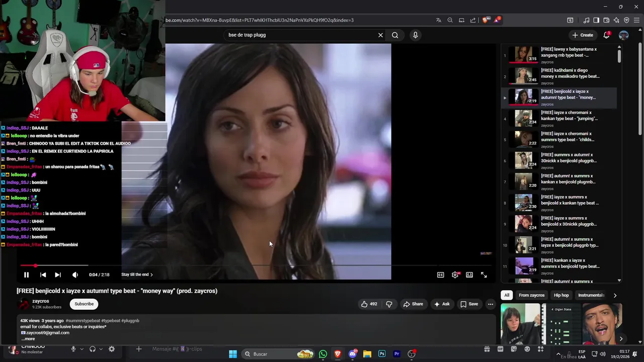This screenshot has width=644, height=362.
Task: Go to previous video in playlist
Action: pos(43,275)
